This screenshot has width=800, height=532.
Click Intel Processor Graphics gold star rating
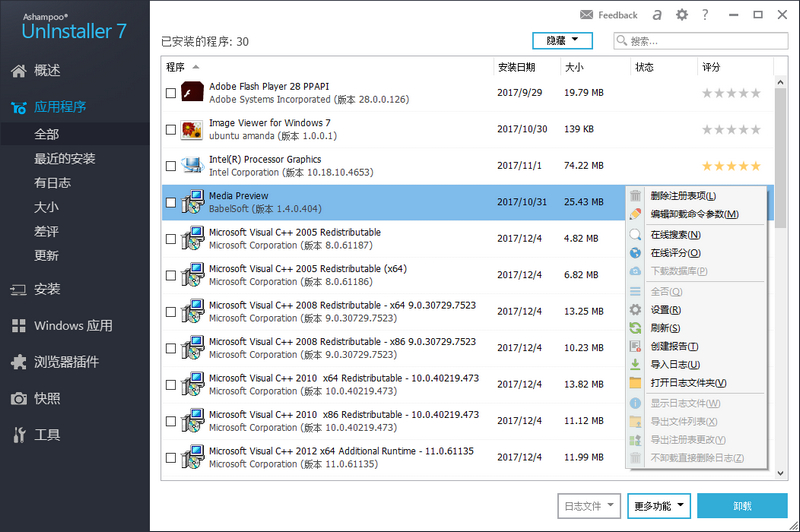[x=731, y=166]
